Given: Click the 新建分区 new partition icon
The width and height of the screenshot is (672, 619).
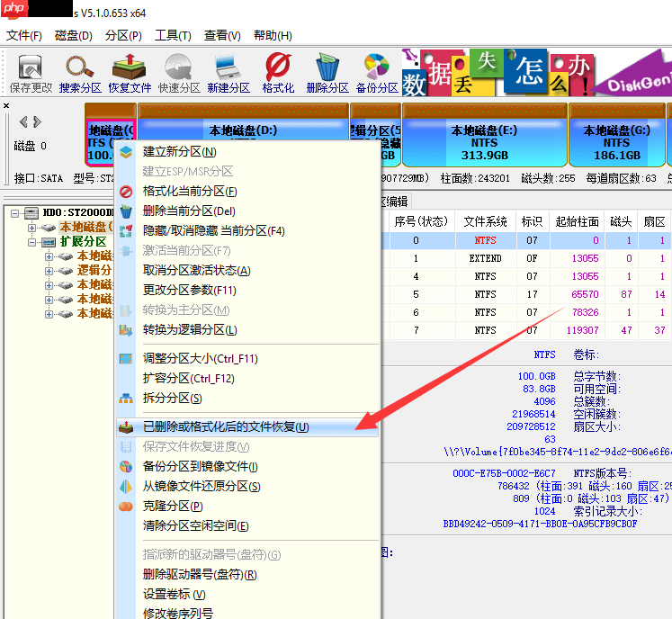Looking at the screenshot, I should pos(228,72).
